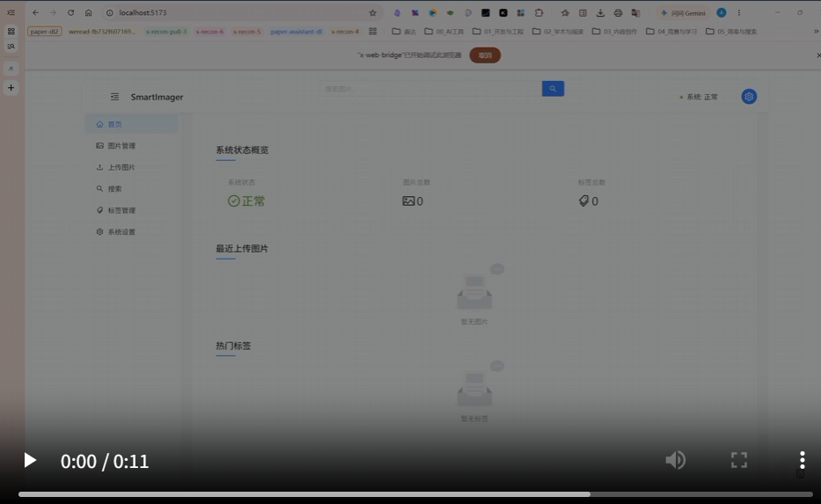
Task: Open the 05_效率与搜索 bookmark folder
Action: tap(731, 32)
